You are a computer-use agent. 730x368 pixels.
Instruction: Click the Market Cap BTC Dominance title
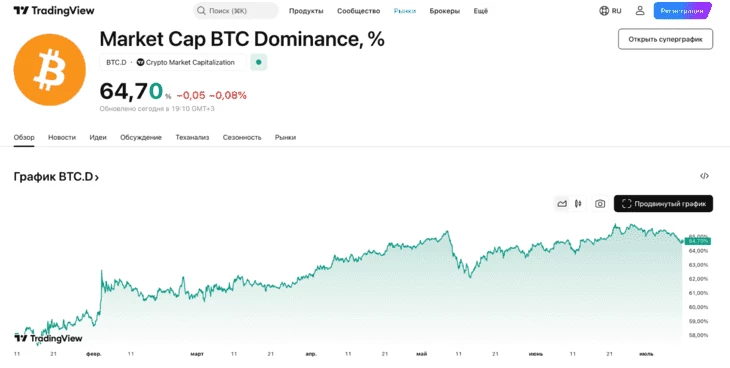click(242, 40)
